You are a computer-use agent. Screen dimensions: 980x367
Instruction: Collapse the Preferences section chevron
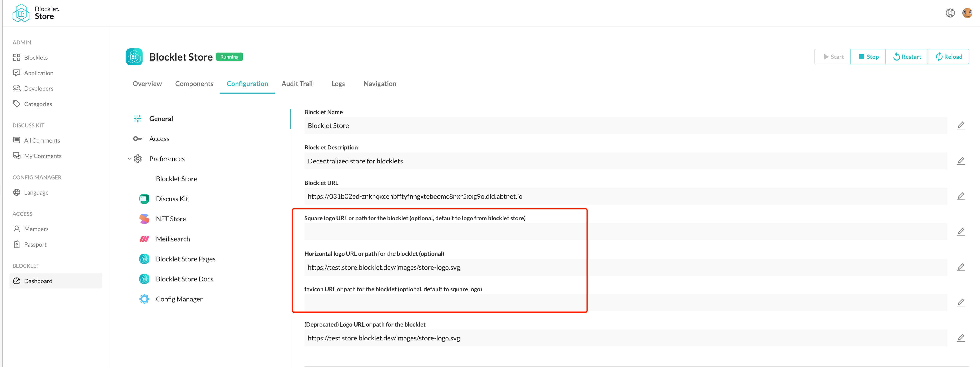coord(129,159)
